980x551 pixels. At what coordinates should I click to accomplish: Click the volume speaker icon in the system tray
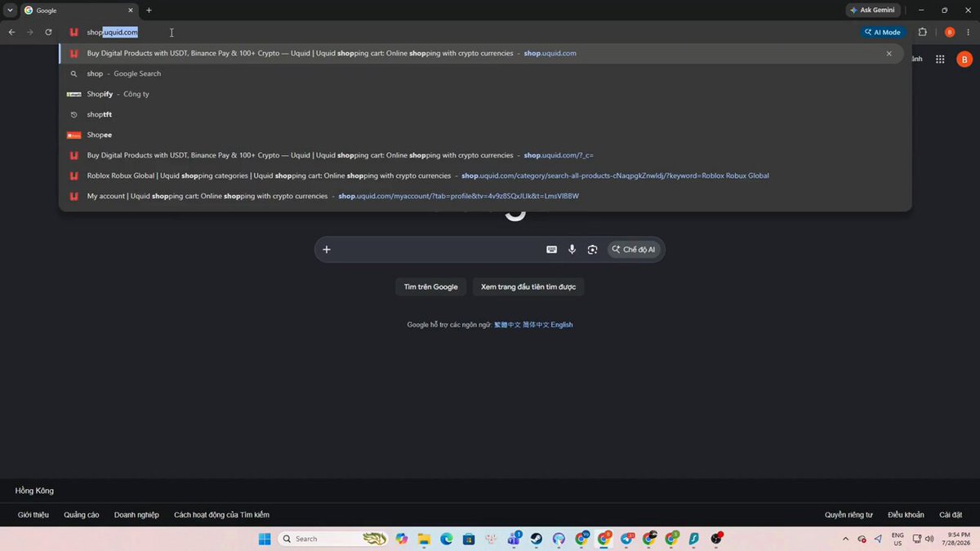(x=929, y=539)
